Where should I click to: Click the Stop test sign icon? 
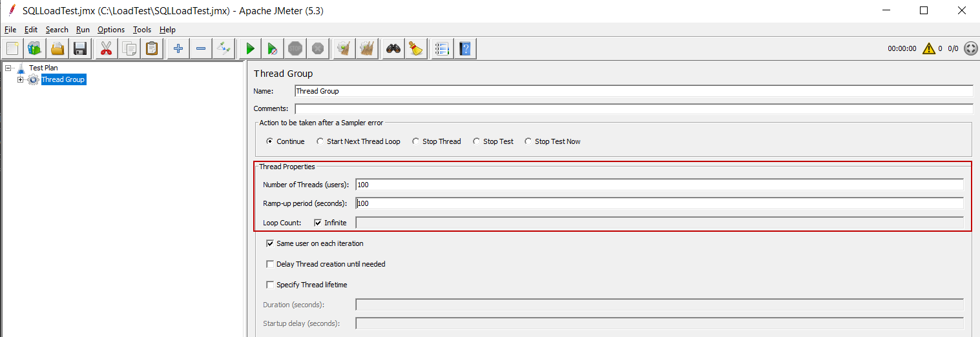(295, 48)
